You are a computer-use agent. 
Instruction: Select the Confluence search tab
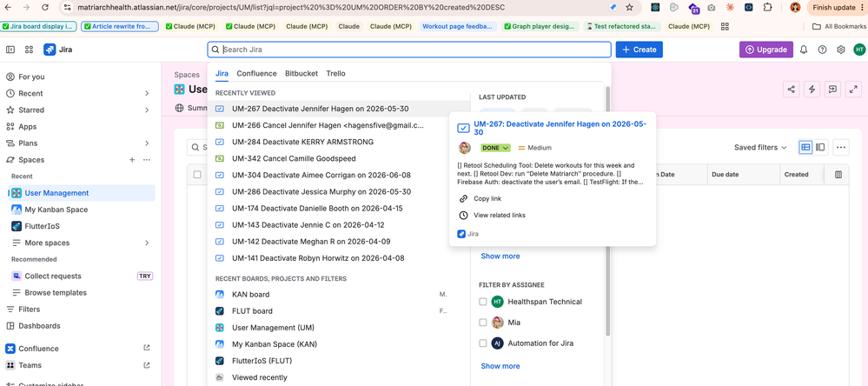[x=257, y=73]
